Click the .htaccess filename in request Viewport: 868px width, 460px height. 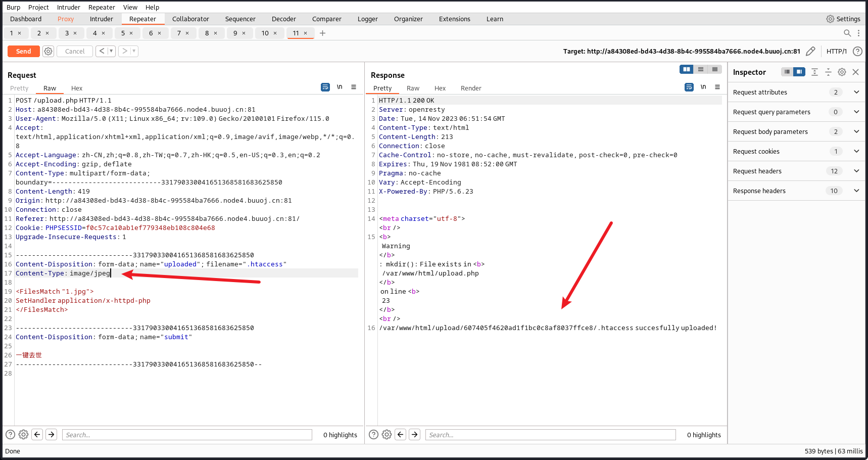point(266,264)
